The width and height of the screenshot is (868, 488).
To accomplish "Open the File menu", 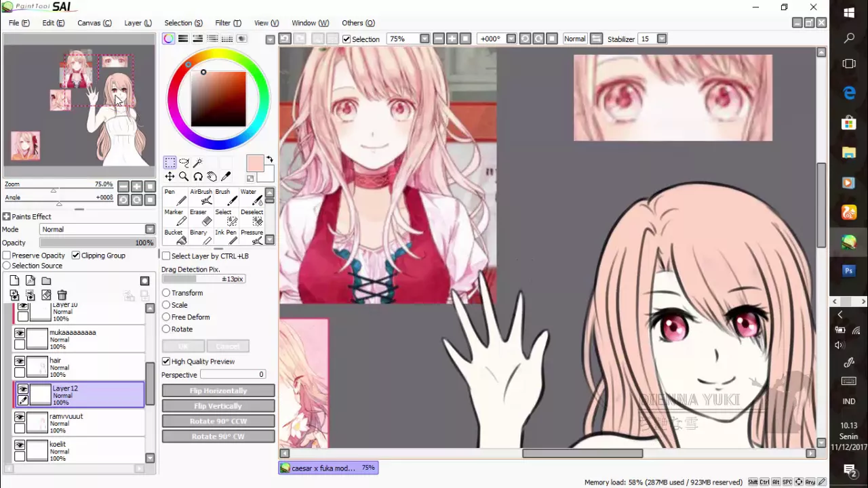I will coord(19,23).
